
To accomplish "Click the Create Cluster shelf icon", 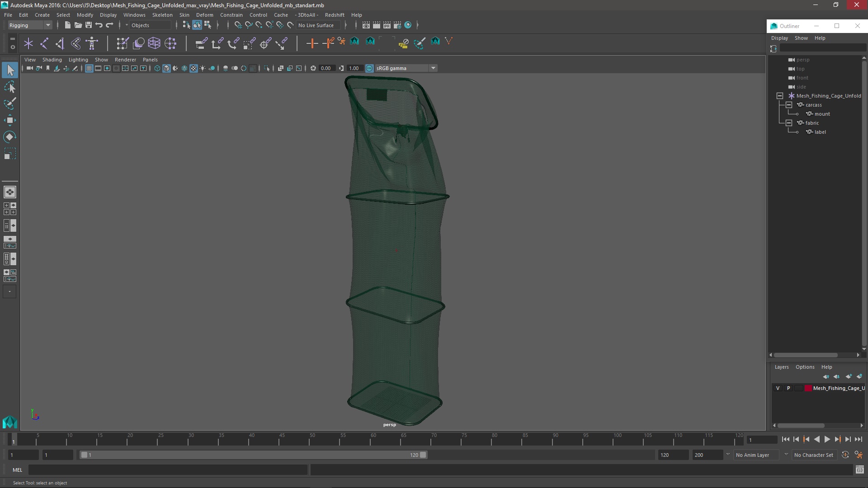I will tap(170, 43).
